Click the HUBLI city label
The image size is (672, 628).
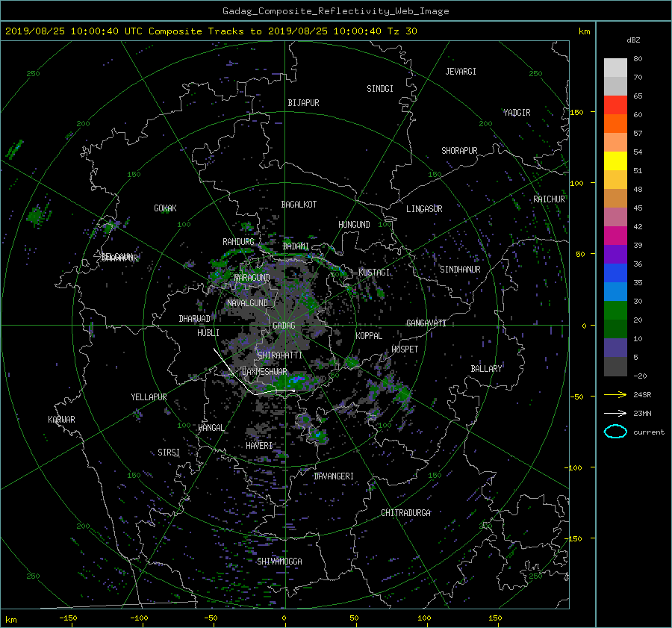(208, 333)
